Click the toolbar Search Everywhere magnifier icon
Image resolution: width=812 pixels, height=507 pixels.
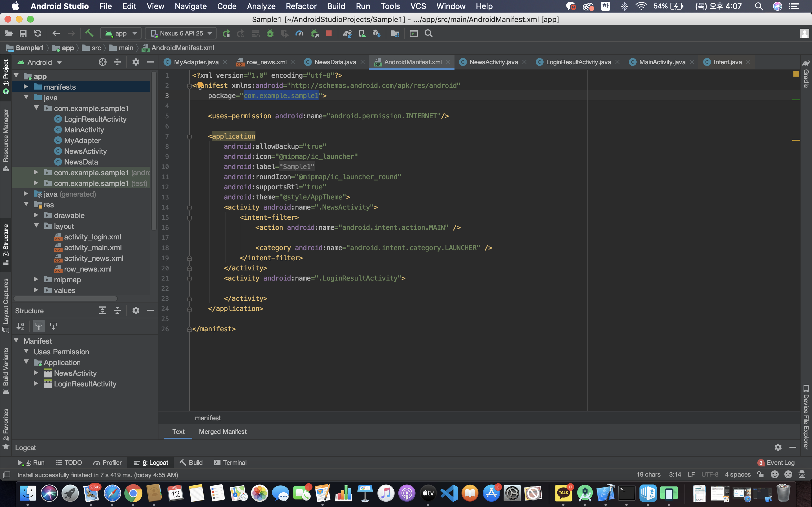[x=428, y=33]
